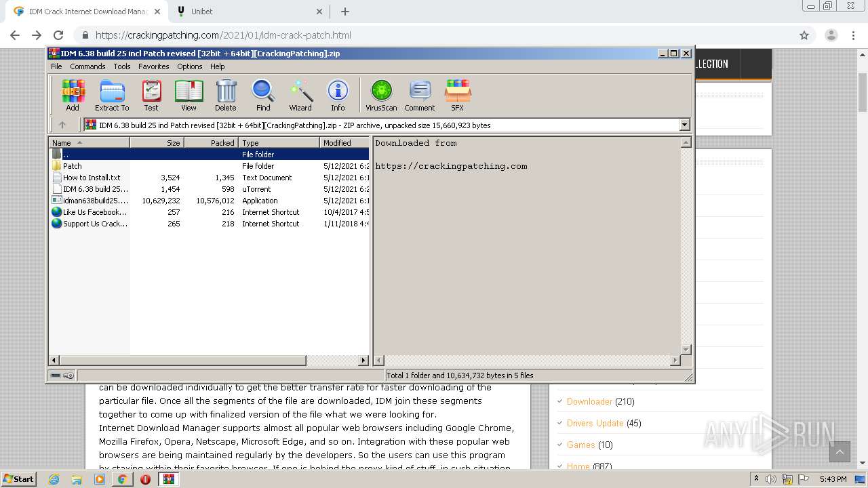
Task: Go forward in Chrome browser
Action: pos(37,35)
